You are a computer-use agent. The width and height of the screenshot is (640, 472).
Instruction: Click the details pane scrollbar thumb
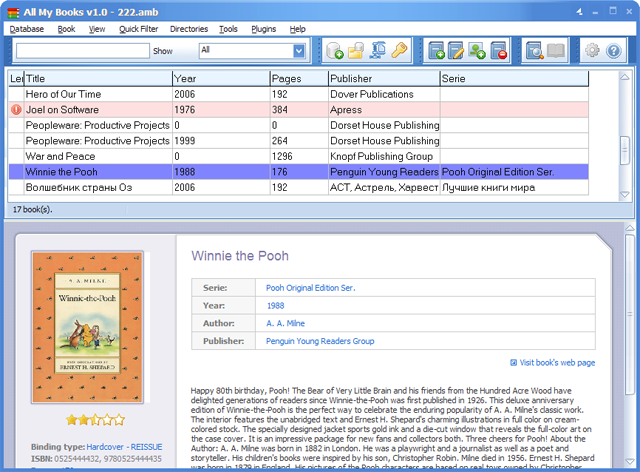(630, 314)
